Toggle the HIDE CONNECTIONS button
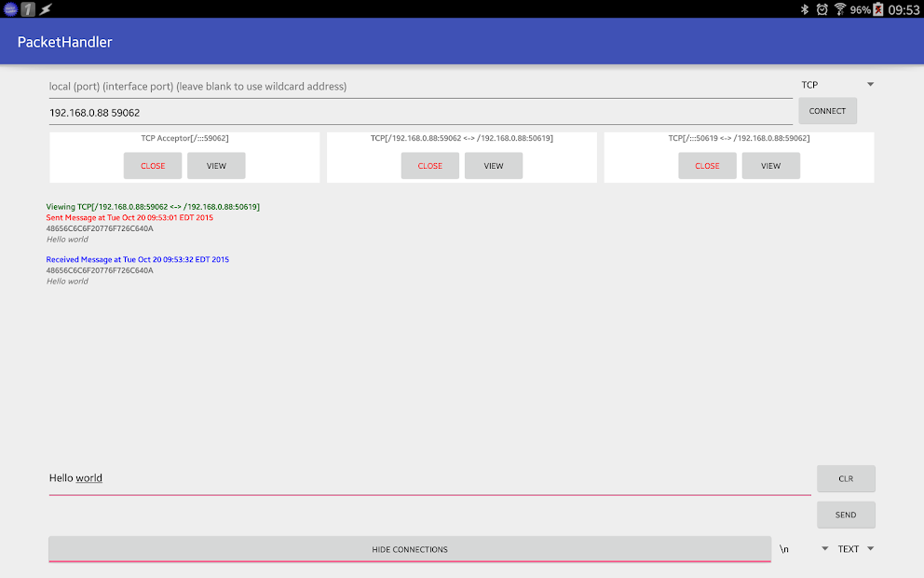924x578 pixels. [410, 549]
